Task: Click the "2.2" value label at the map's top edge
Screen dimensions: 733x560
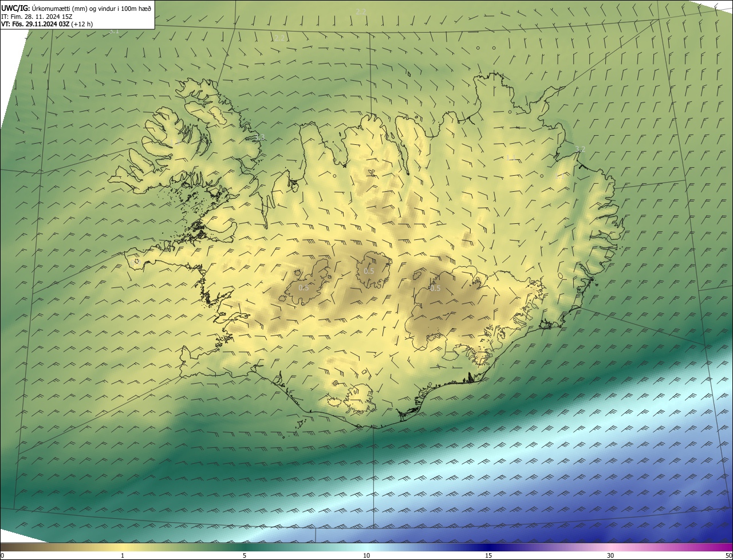Action: 361,11
